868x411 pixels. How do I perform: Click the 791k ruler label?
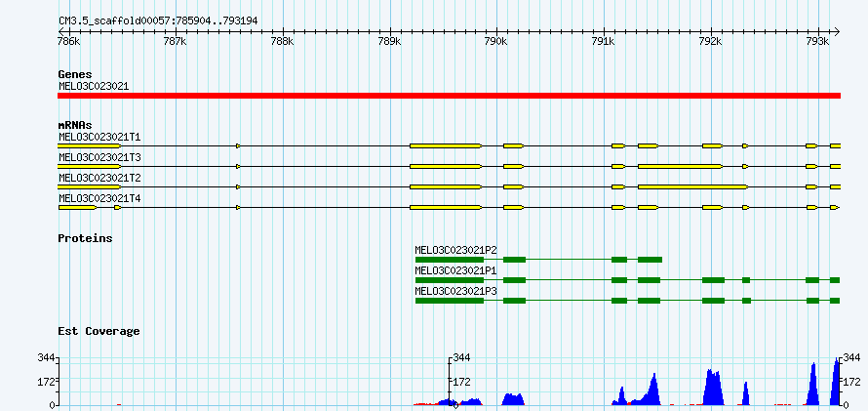[604, 42]
